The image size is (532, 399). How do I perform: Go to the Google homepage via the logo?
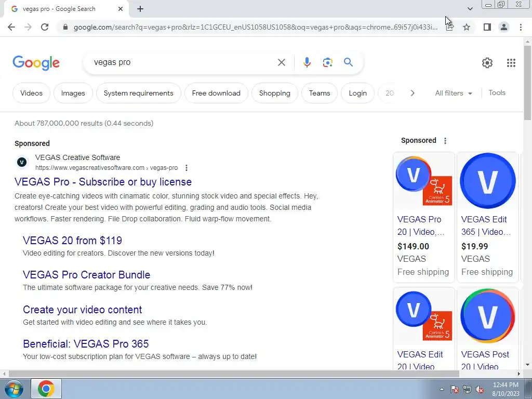(36, 63)
